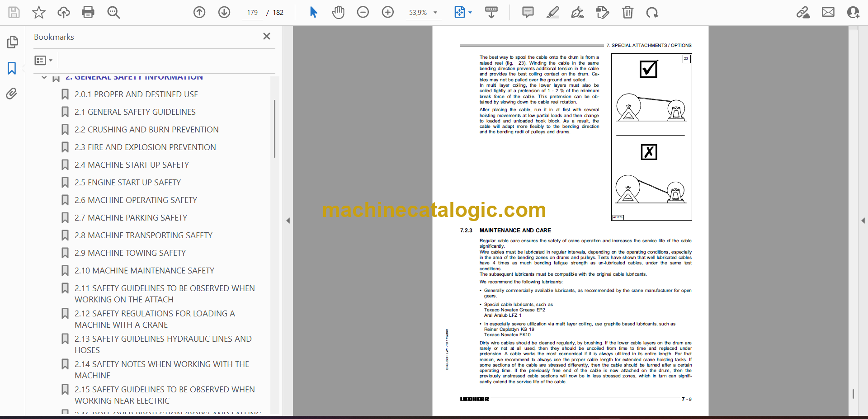The width and height of the screenshot is (868, 419).
Task: Open bookmark 2.11 SAFETY GUIDELINES WORKING ON ATTACH
Action: (x=165, y=294)
